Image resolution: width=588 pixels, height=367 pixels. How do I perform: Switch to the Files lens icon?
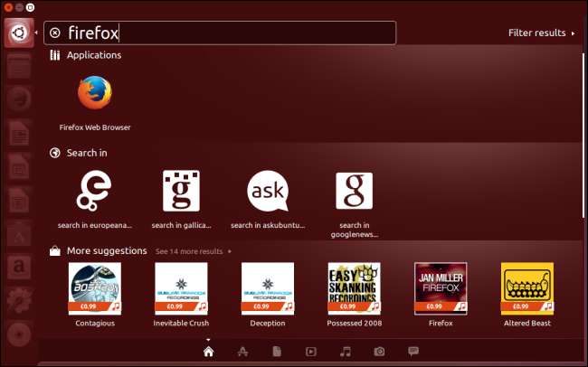pyautogui.click(x=277, y=352)
